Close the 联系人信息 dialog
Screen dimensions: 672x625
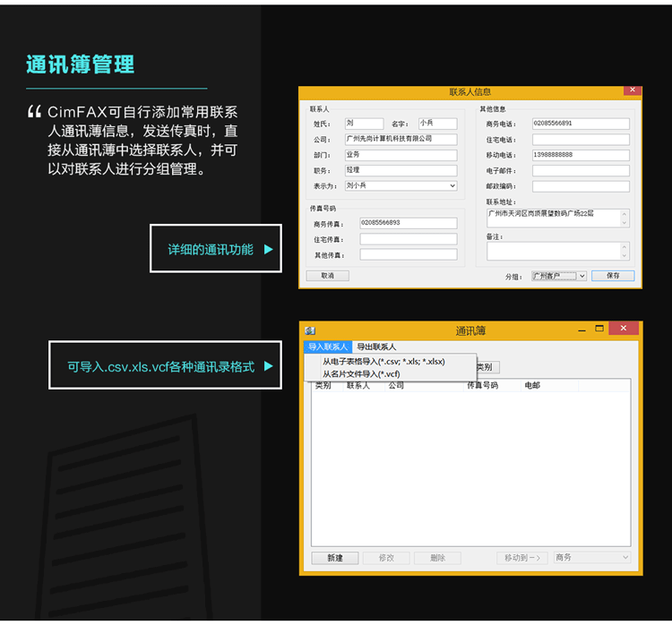tap(633, 90)
